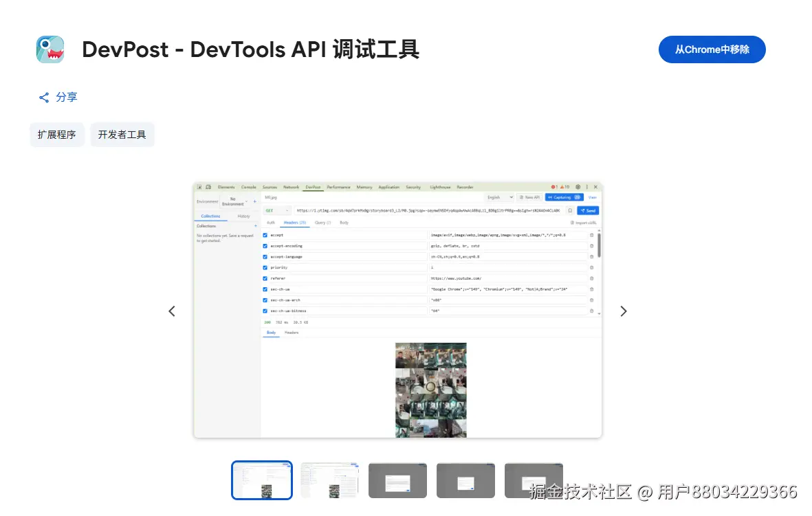Click the title DevPost - DevTools API 调试工具
The image size is (812, 516).
coord(251,49)
